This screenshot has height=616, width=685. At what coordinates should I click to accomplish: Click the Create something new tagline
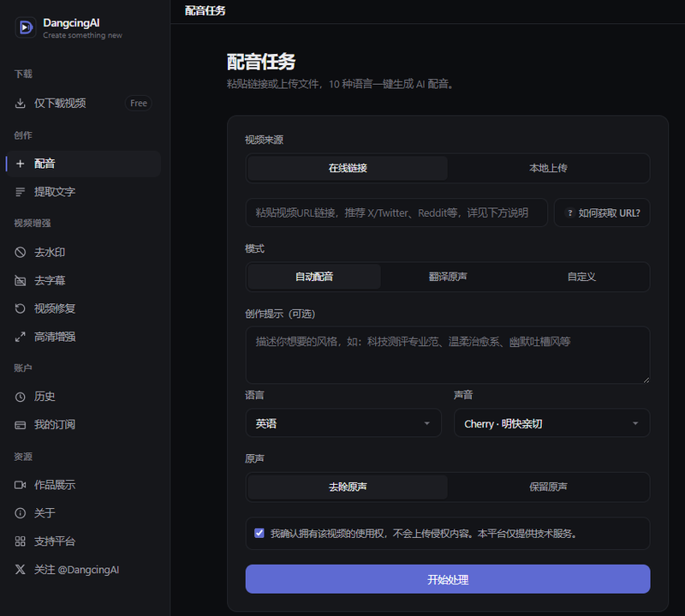point(82,35)
